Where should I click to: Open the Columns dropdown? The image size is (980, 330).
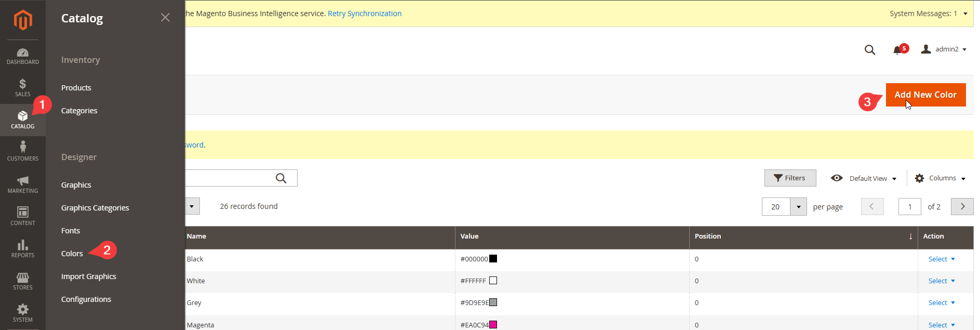(x=940, y=178)
